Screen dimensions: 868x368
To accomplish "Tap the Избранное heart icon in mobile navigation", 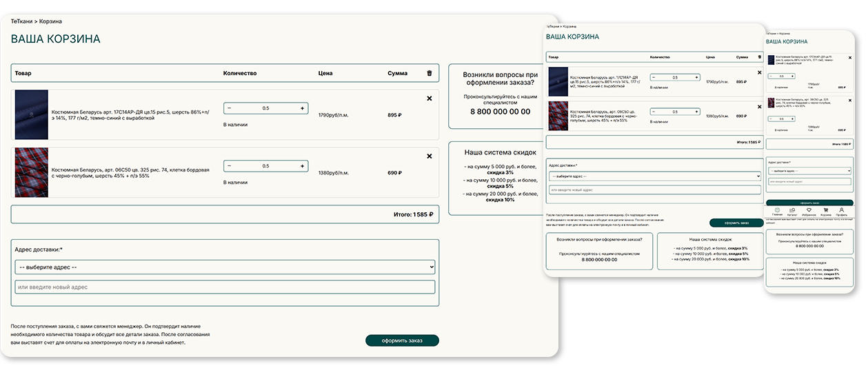I will click(809, 211).
